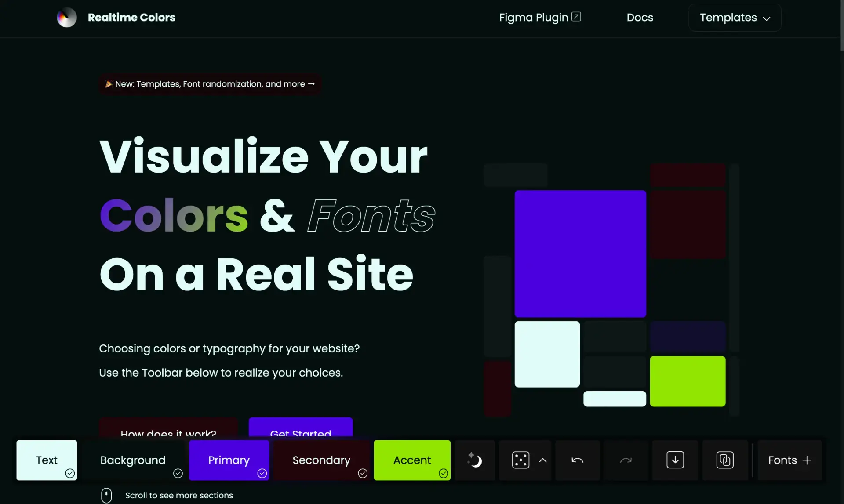Expand randomization options via the chevron beside the dice
The width and height of the screenshot is (844, 504).
[x=543, y=460]
